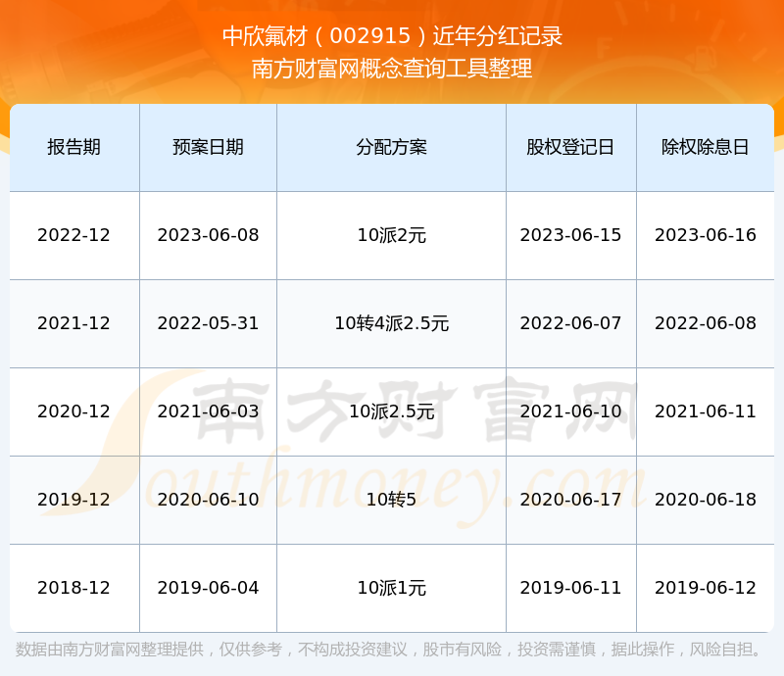
Task: Select the report period cell 2019-12
Action: click(74, 499)
